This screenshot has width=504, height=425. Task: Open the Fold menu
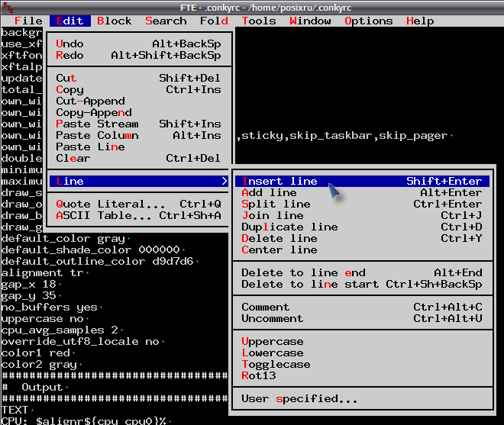214,21
